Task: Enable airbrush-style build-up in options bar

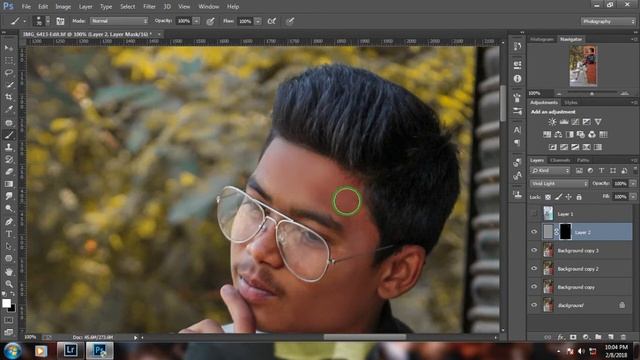Action: pyautogui.click(x=271, y=21)
